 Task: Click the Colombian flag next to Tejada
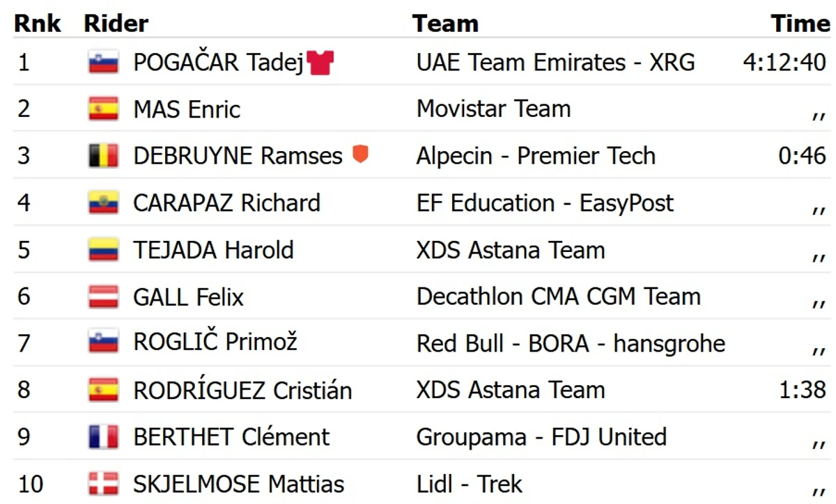tap(103, 249)
